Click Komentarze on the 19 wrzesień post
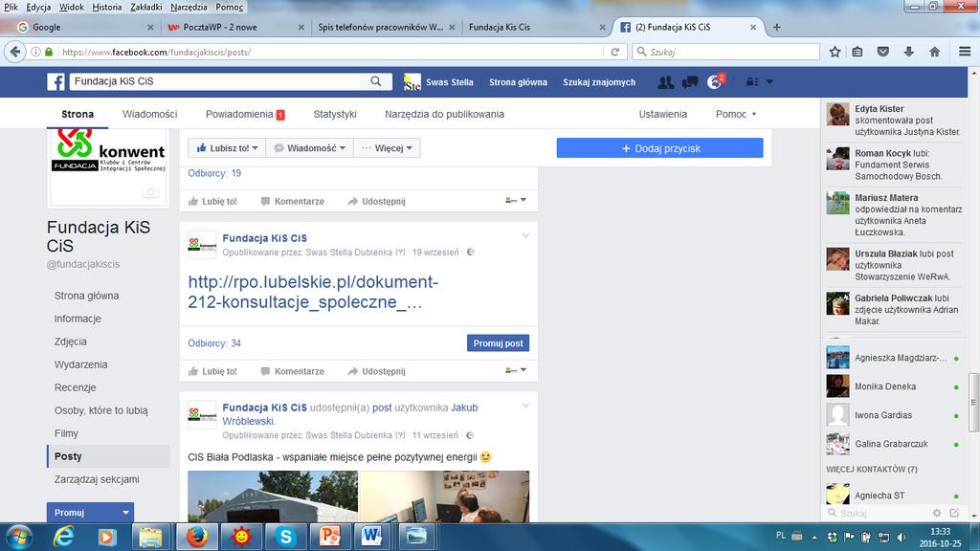The width and height of the screenshot is (980, 551). pyautogui.click(x=293, y=371)
